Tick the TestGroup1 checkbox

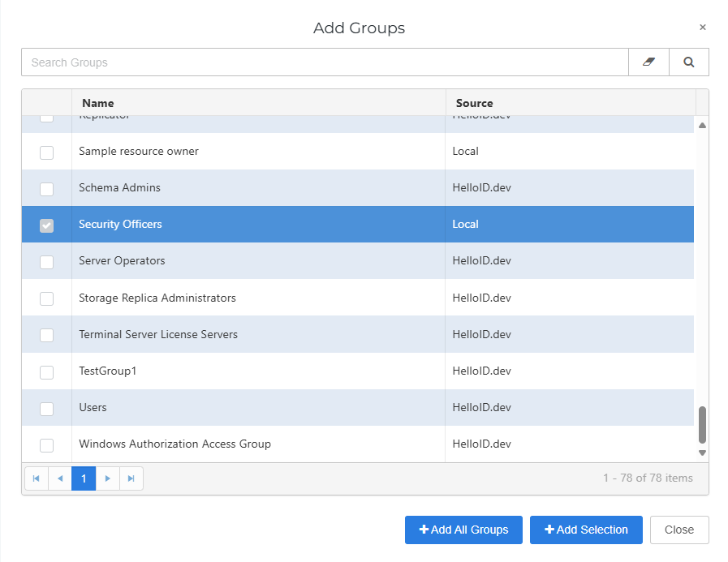pos(47,372)
